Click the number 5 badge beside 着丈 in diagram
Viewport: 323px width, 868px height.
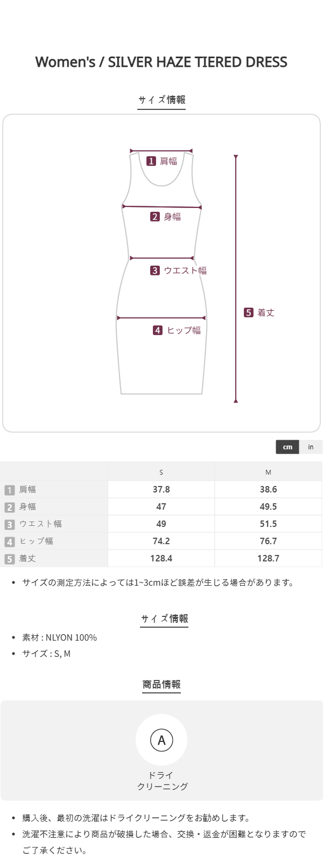249,313
